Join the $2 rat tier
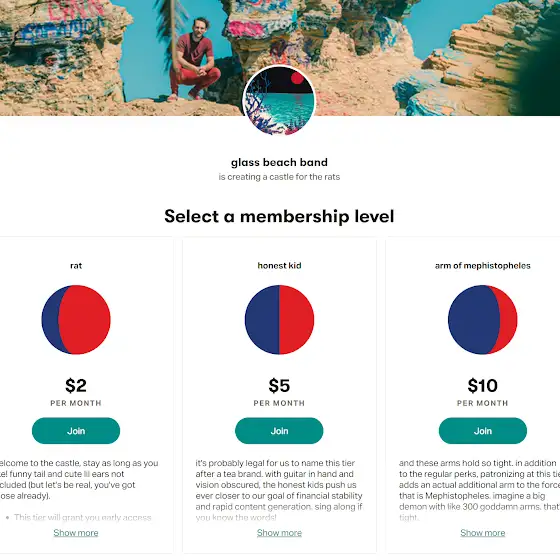 pos(76,431)
